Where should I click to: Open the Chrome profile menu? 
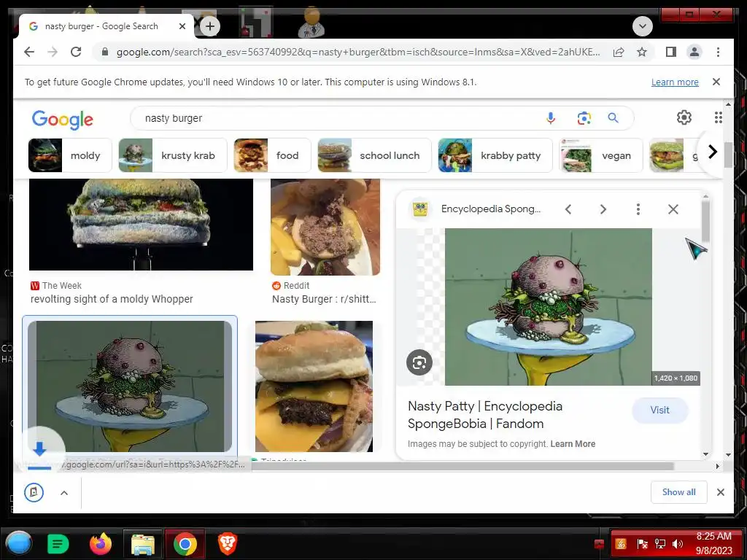(694, 52)
